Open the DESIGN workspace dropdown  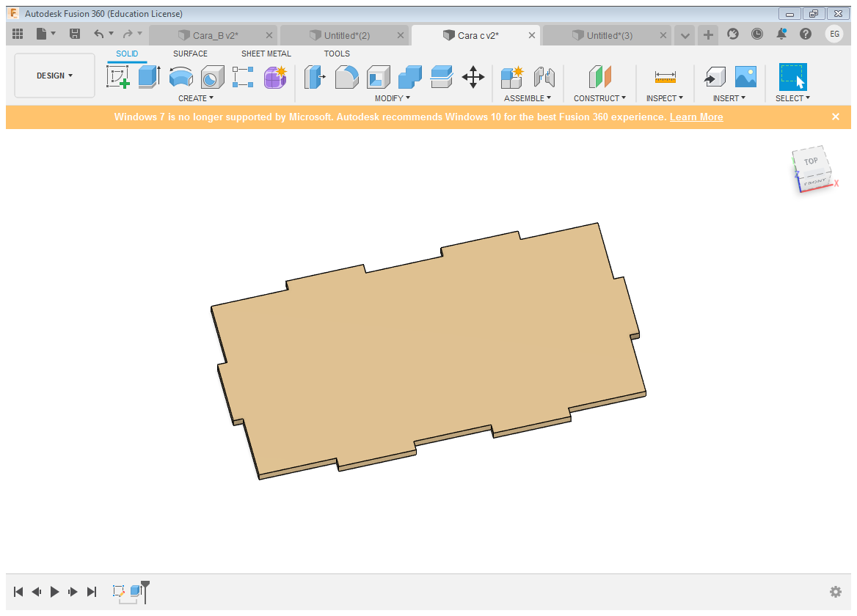click(54, 76)
